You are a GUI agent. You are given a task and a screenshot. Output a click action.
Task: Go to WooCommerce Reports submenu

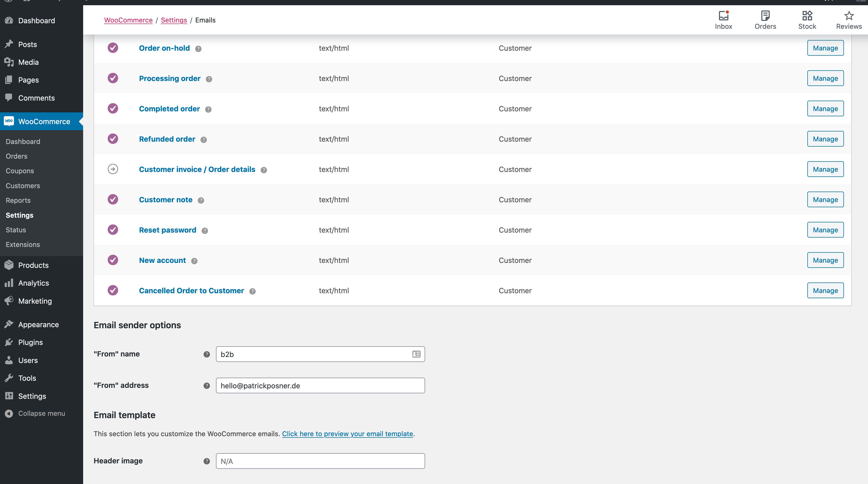18,200
